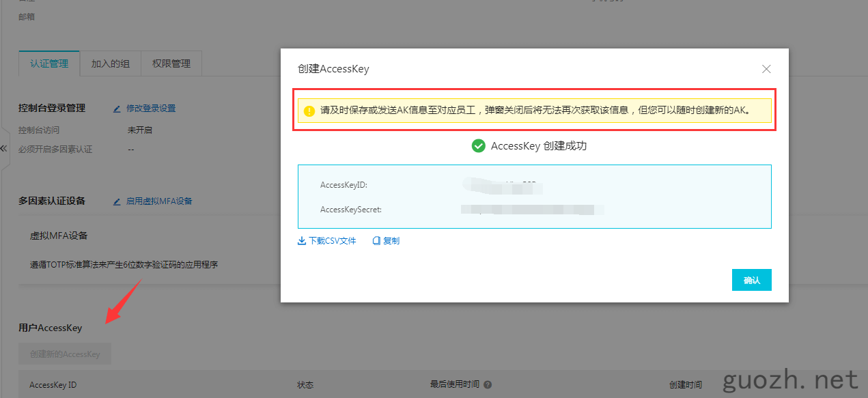The image size is (868, 398).
Task: Download the CSV file via 下载CSV文件
Action: pos(333,241)
